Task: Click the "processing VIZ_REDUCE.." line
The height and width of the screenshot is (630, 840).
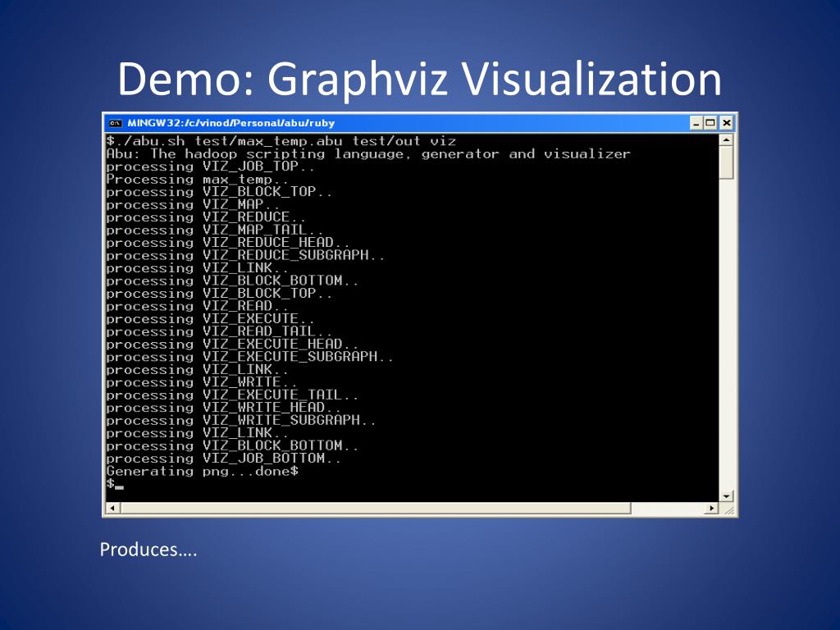Action: click(x=206, y=217)
